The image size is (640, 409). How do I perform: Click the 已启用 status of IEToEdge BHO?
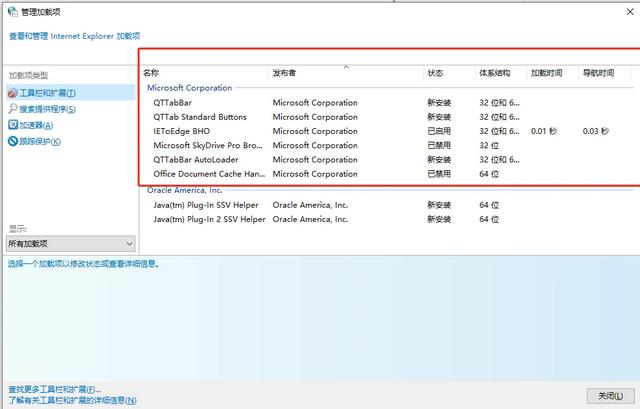coord(439,131)
